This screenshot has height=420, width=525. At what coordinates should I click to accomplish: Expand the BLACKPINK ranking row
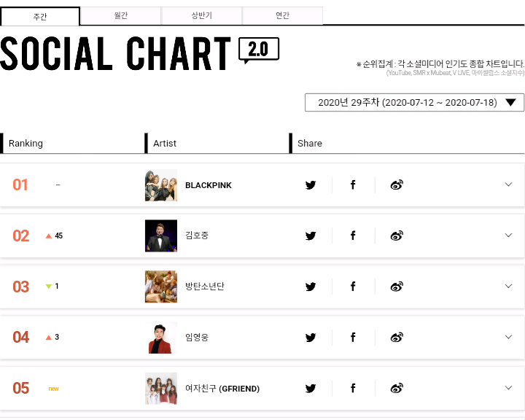(509, 184)
